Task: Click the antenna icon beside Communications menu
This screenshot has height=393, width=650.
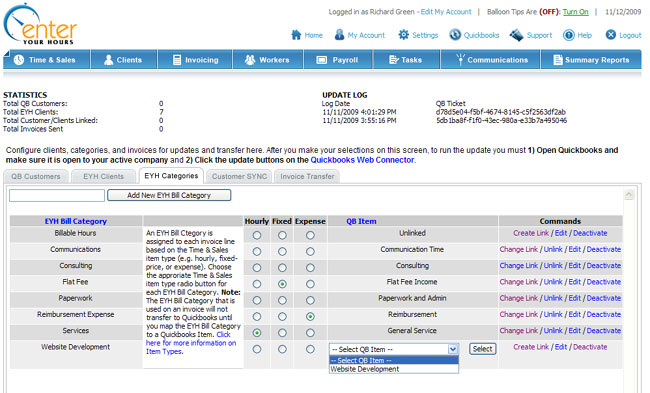Action: [x=460, y=59]
